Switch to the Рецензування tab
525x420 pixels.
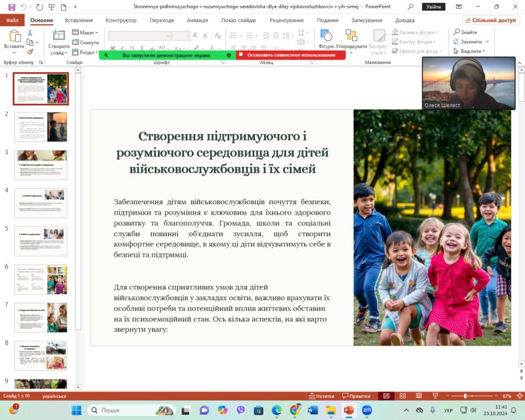coord(286,20)
